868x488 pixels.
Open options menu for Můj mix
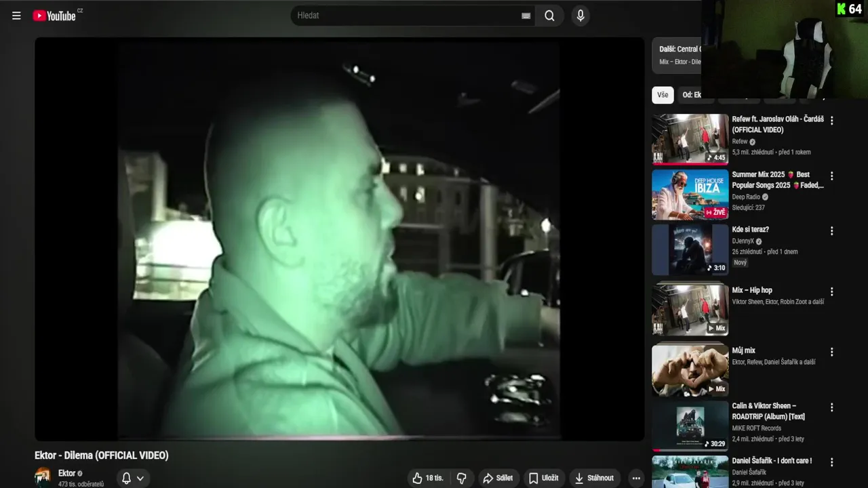click(x=832, y=352)
